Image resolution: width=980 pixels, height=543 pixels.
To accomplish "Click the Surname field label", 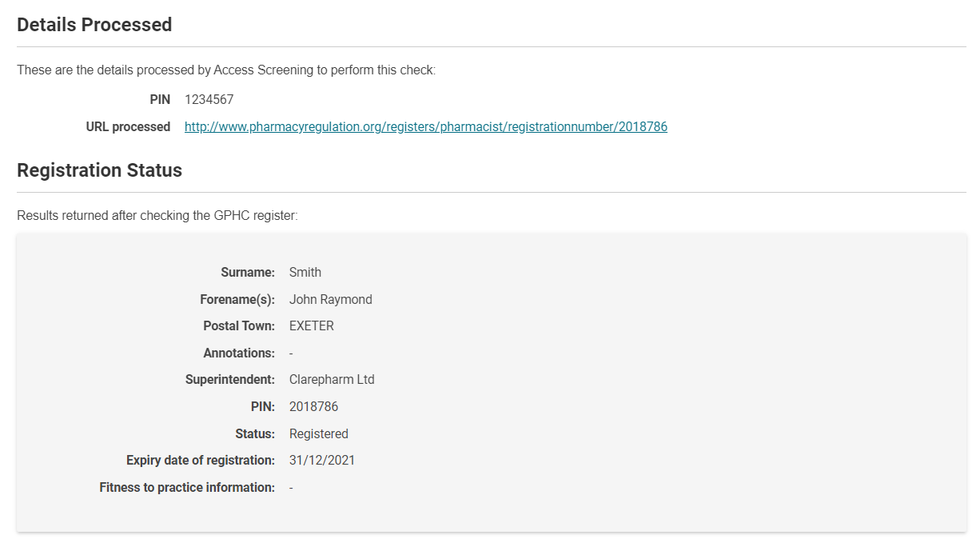I will coord(247,273).
